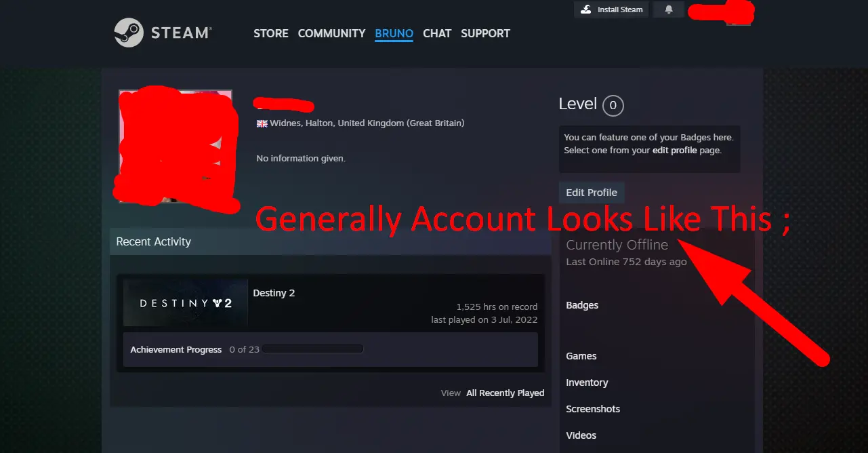Click the Install Steam button
Screen dimensions: 868x453
(612, 9)
